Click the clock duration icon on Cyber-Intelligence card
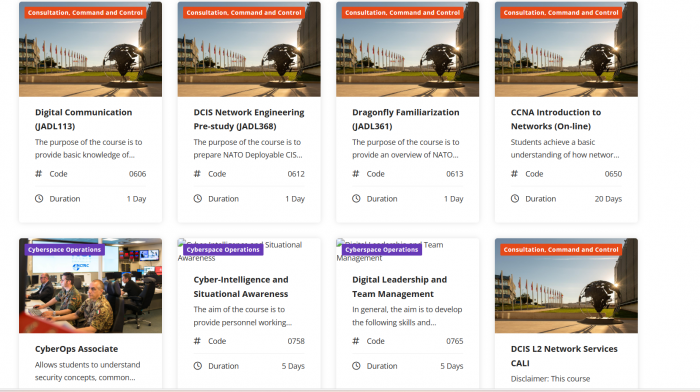Viewport: 700px width, 392px height. click(x=197, y=366)
